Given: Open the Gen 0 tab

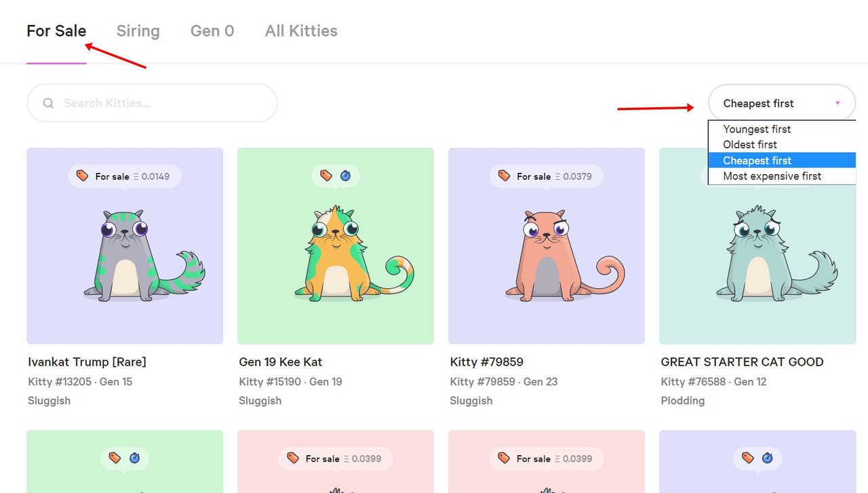Looking at the screenshot, I should click(x=212, y=31).
